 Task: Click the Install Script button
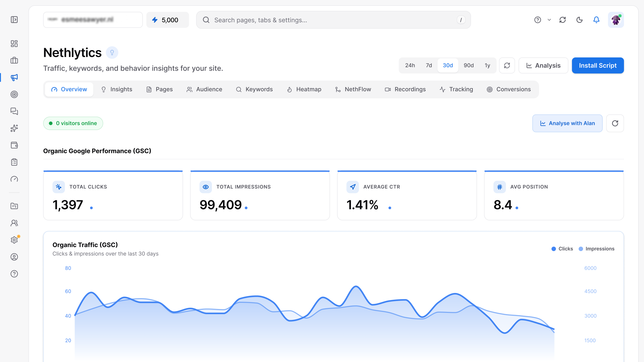(598, 65)
